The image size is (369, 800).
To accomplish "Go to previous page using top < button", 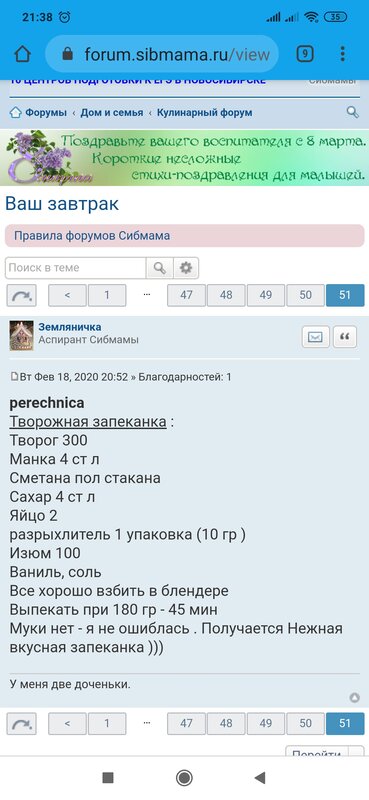I will (x=67, y=295).
